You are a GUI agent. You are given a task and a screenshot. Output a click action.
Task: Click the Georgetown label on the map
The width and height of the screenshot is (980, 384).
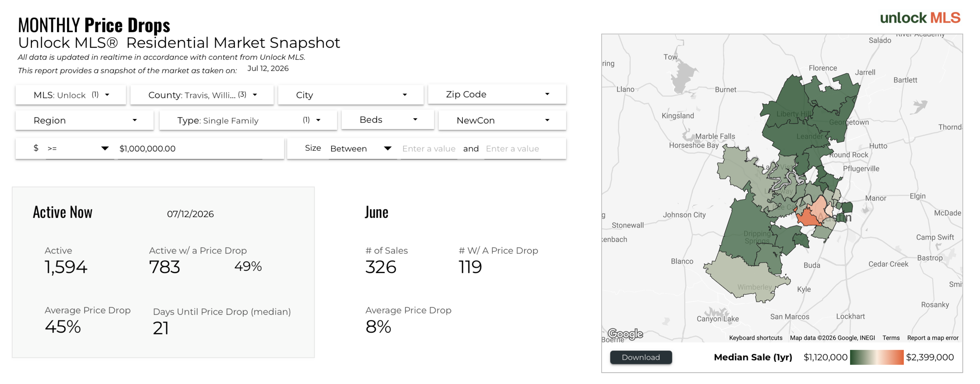(x=849, y=122)
